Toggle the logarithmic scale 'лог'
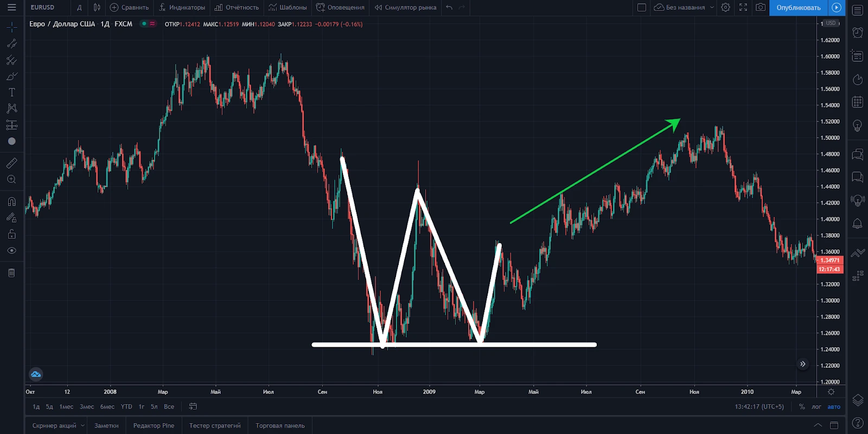The image size is (868, 434). tap(816, 407)
